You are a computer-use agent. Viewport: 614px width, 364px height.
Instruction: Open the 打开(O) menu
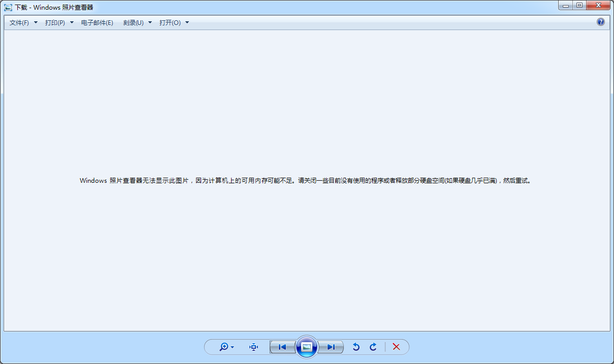point(174,23)
